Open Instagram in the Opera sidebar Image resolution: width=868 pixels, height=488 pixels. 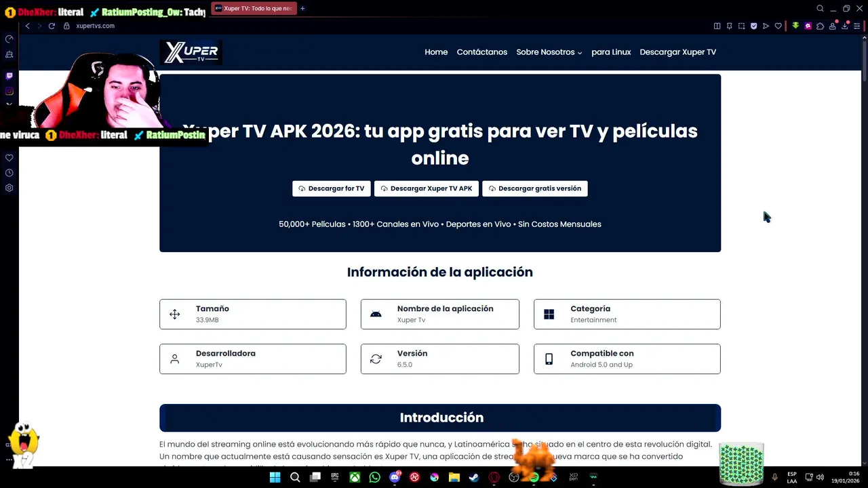(9, 91)
